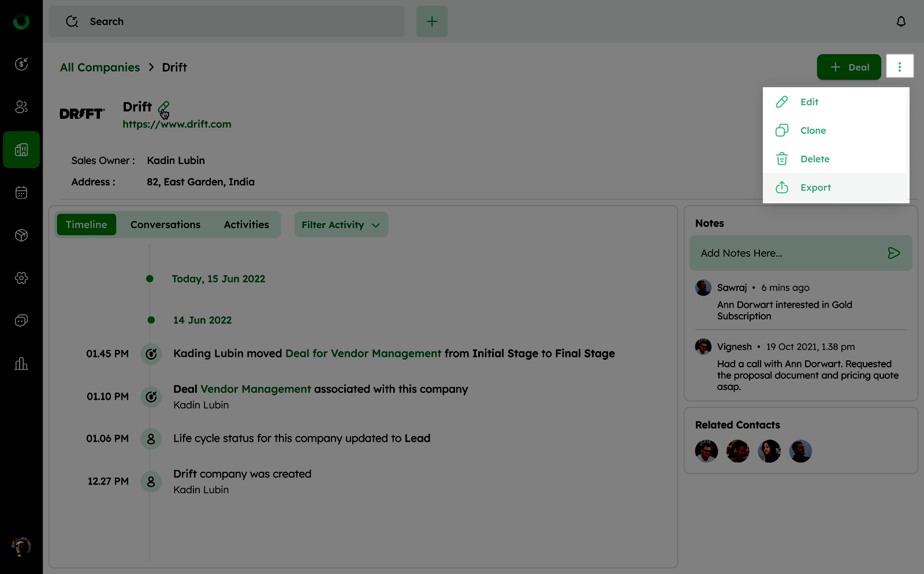Image resolution: width=924 pixels, height=574 pixels.
Task: Click the second related contact avatar
Action: point(738,451)
